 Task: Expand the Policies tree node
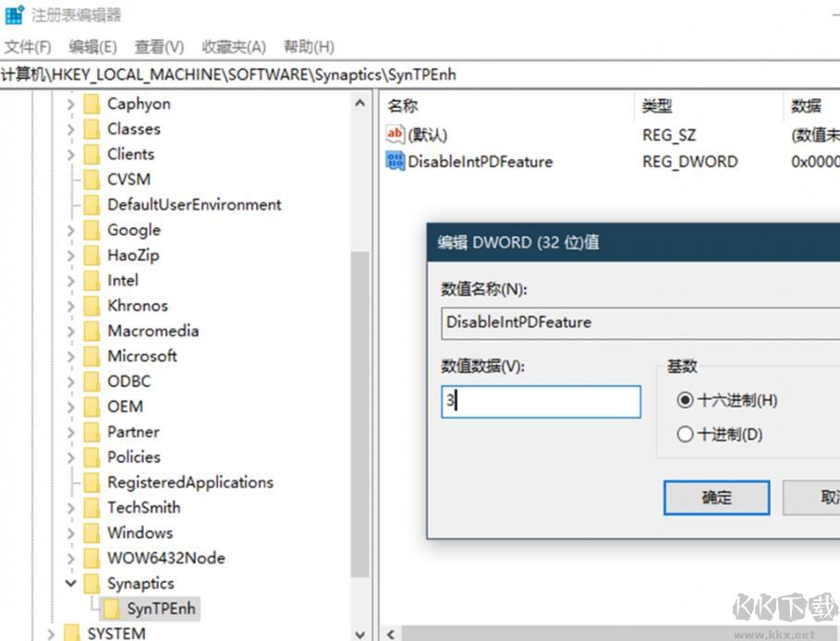pos(71,456)
